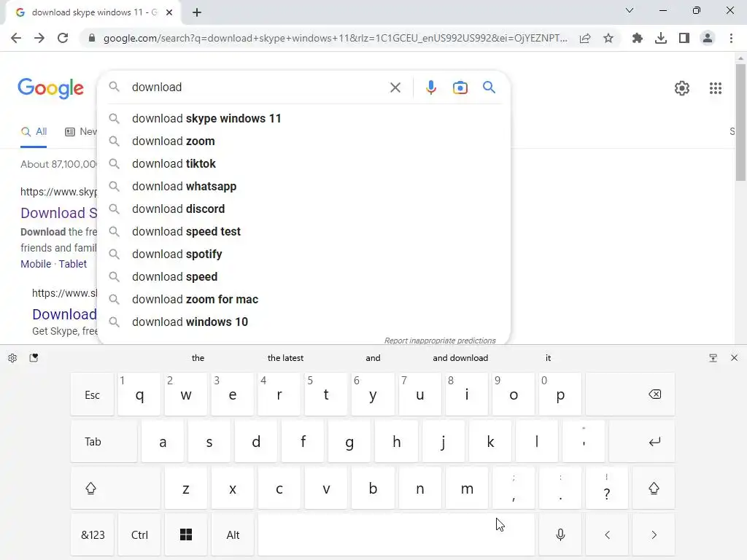Open the Chrome downloads tray
The image size is (747, 560).
[661, 38]
